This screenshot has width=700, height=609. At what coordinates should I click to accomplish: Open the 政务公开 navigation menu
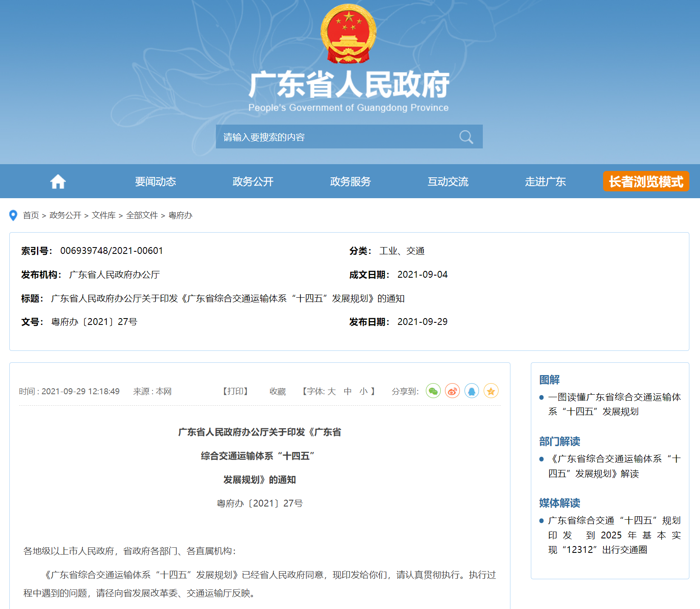pos(253,182)
